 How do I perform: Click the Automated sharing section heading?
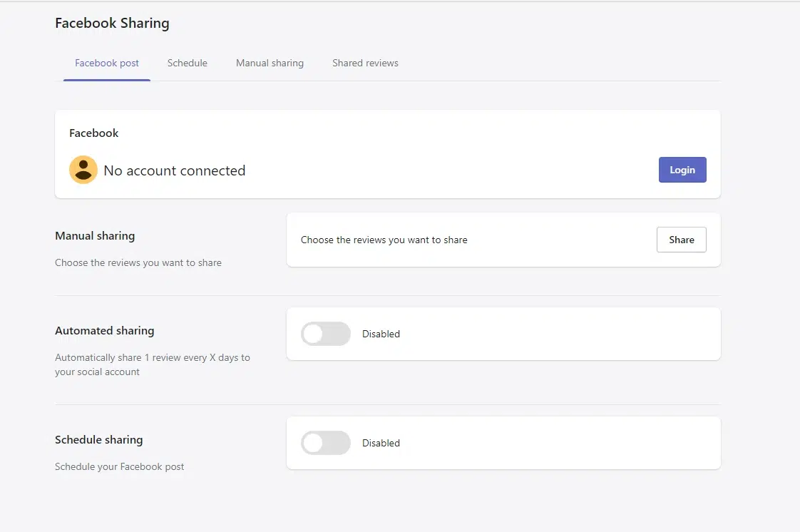[x=104, y=330]
